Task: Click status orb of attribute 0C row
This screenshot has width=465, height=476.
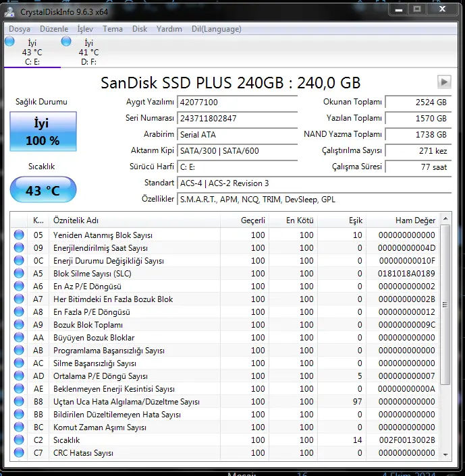Action: (x=19, y=260)
